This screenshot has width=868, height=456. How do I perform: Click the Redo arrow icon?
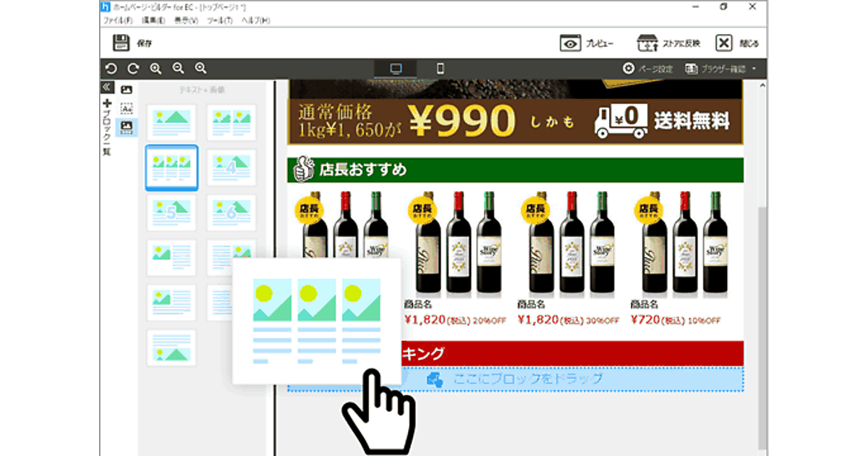coord(133,69)
